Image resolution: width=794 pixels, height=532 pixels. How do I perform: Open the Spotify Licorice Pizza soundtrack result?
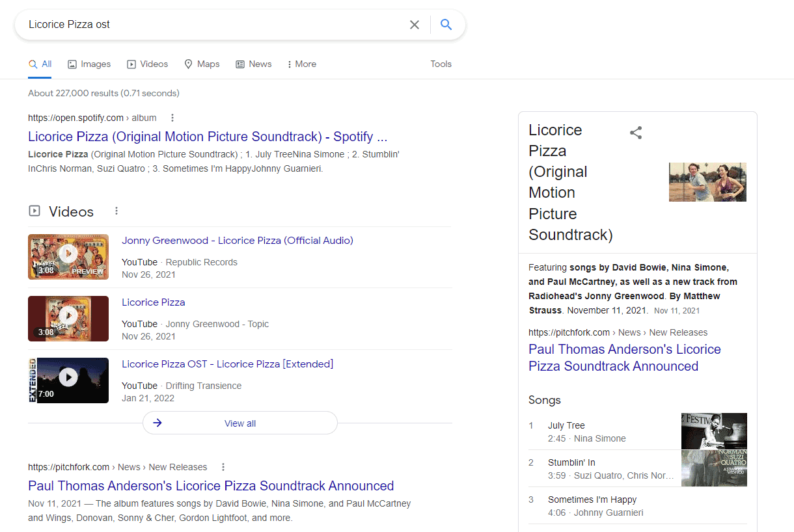(x=208, y=137)
